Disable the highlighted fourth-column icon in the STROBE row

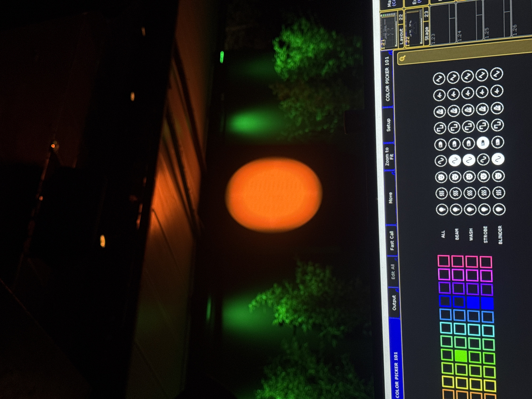coord(483,143)
